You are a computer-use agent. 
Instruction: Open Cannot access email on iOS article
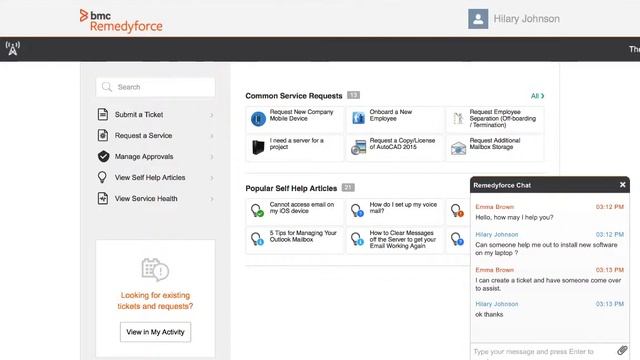click(295, 211)
